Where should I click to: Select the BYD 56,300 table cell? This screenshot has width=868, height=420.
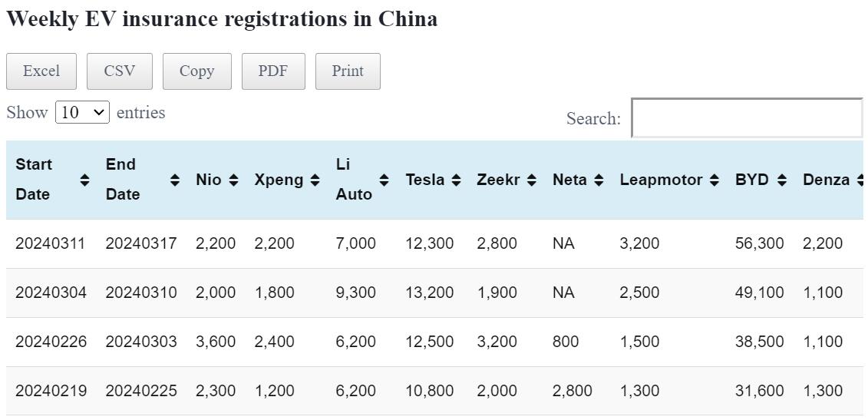(759, 243)
